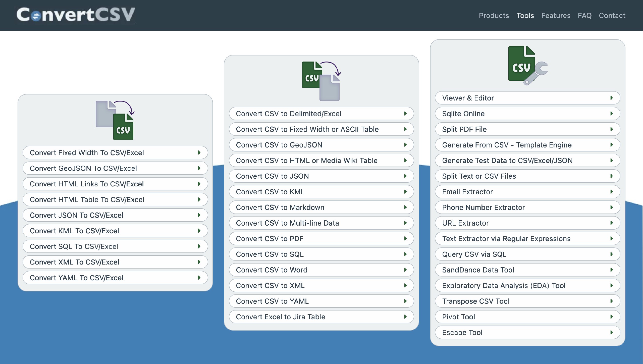
Task: Open the Products menu
Action: (494, 16)
